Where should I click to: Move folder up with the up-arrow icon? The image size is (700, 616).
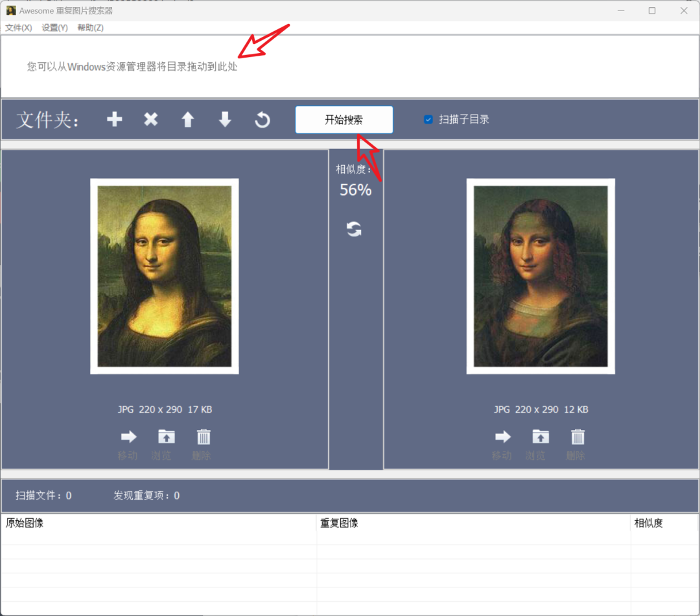187,119
